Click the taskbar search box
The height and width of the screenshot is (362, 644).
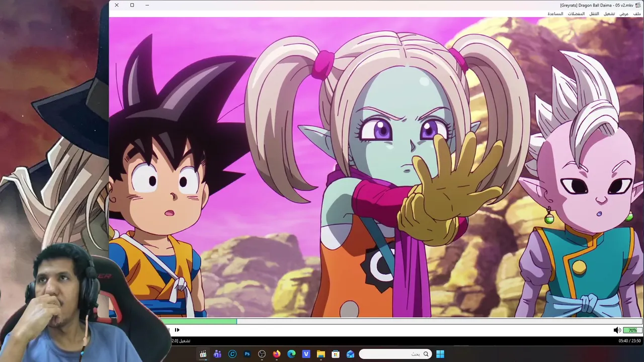click(x=395, y=354)
